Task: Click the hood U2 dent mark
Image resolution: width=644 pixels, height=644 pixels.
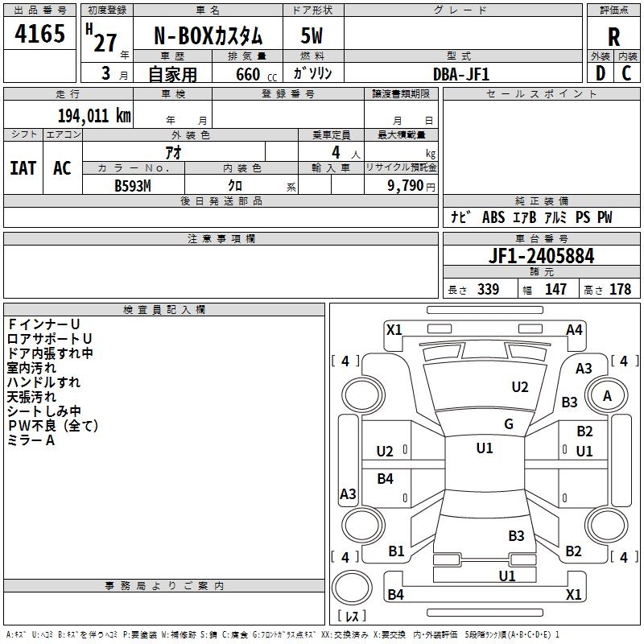Action: [x=519, y=386]
